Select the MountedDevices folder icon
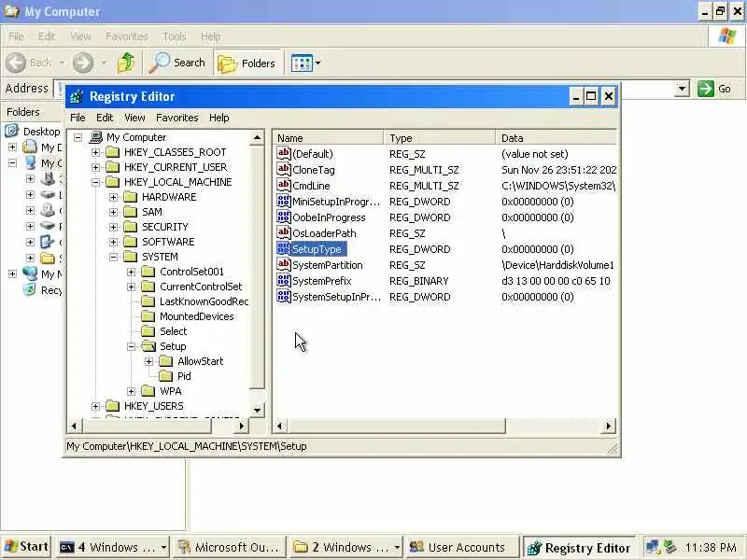This screenshot has width=747, height=560. point(148,316)
